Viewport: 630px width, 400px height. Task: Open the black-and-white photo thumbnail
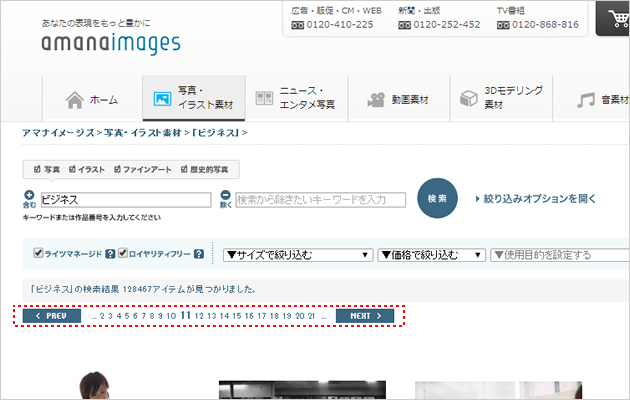302,390
